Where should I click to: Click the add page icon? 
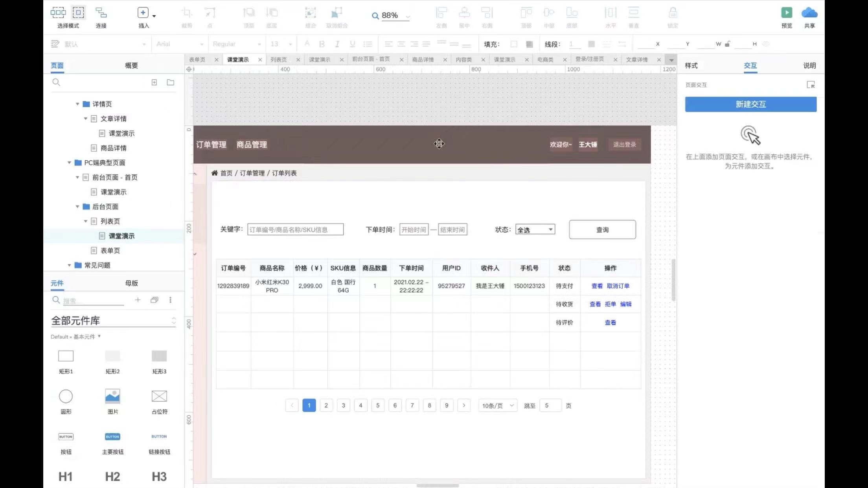pyautogui.click(x=154, y=83)
